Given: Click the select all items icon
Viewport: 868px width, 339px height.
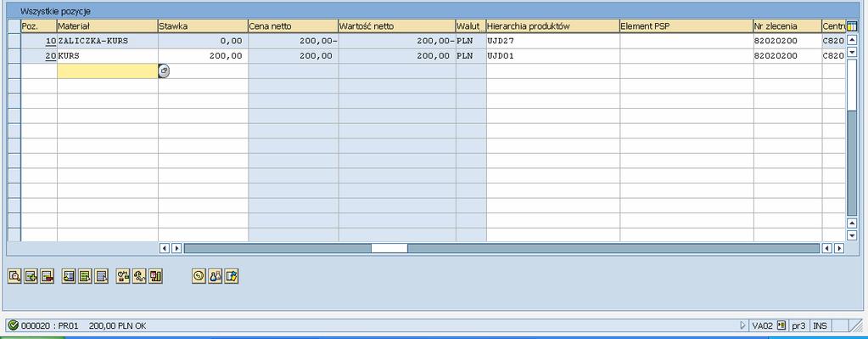Looking at the screenshot, I should coord(69,276).
